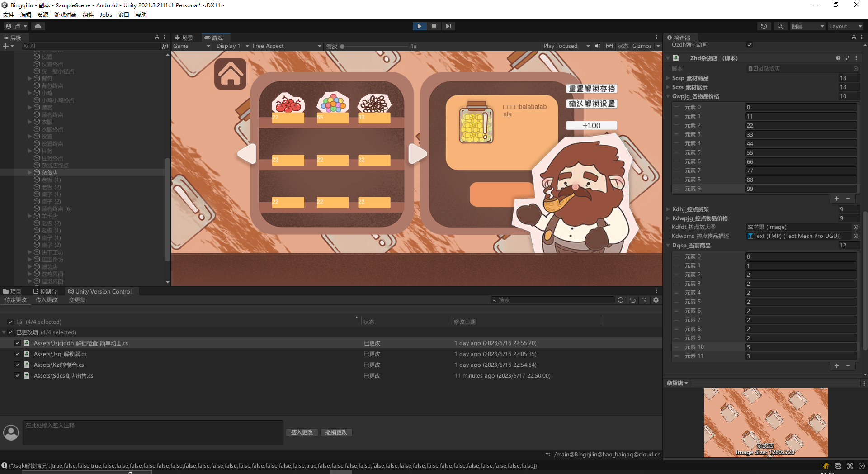Expand the Kdhj shelf list
This screenshot has width=868, height=474.
point(668,209)
